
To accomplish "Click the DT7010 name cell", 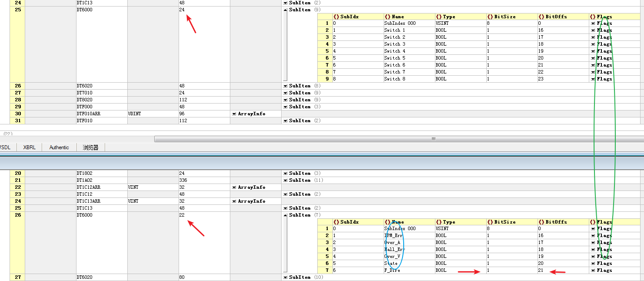I will click(x=102, y=93).
